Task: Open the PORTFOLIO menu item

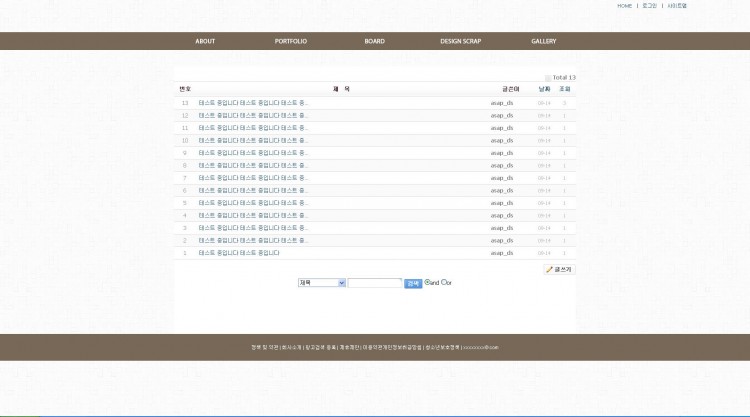Action: click(291, 41)
